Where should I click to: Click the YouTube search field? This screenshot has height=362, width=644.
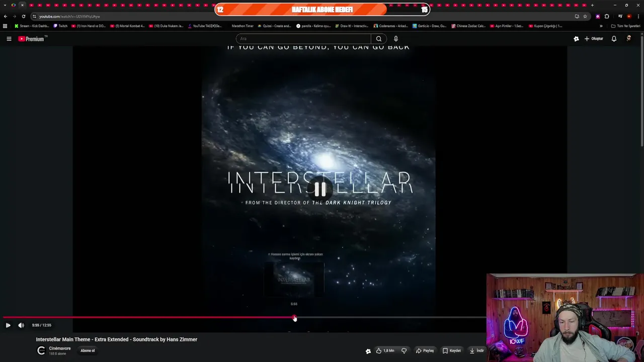pos(303,39)
